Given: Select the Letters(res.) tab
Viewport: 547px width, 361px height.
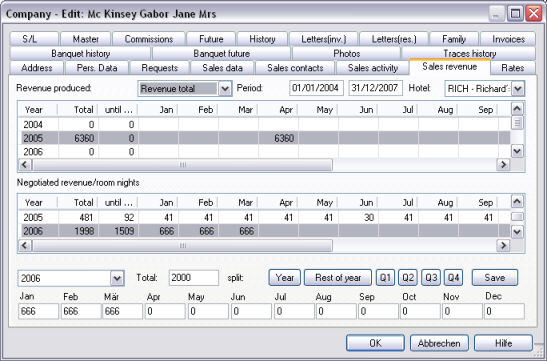Looking at the screenshot, I should (x=394, y=39).
